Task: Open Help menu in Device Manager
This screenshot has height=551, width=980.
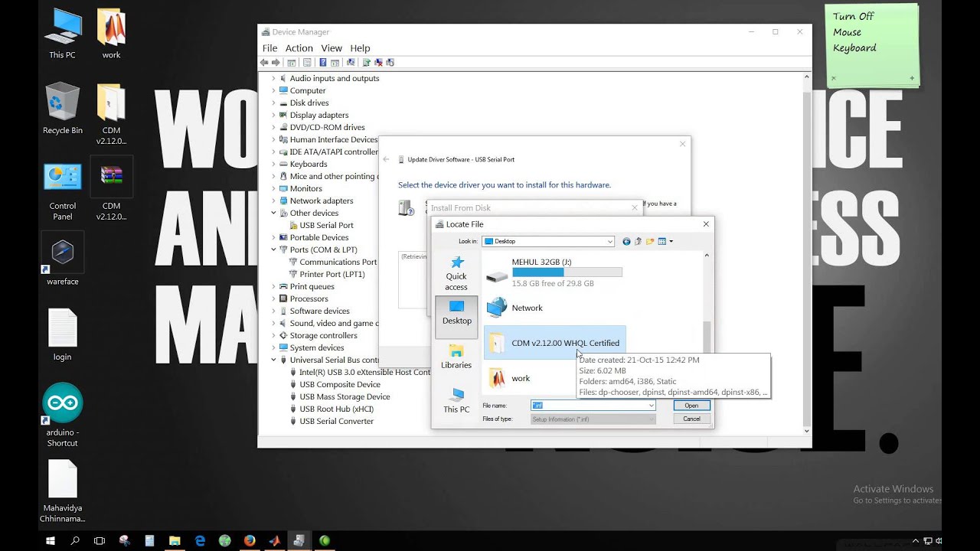Action: point(360,48)
